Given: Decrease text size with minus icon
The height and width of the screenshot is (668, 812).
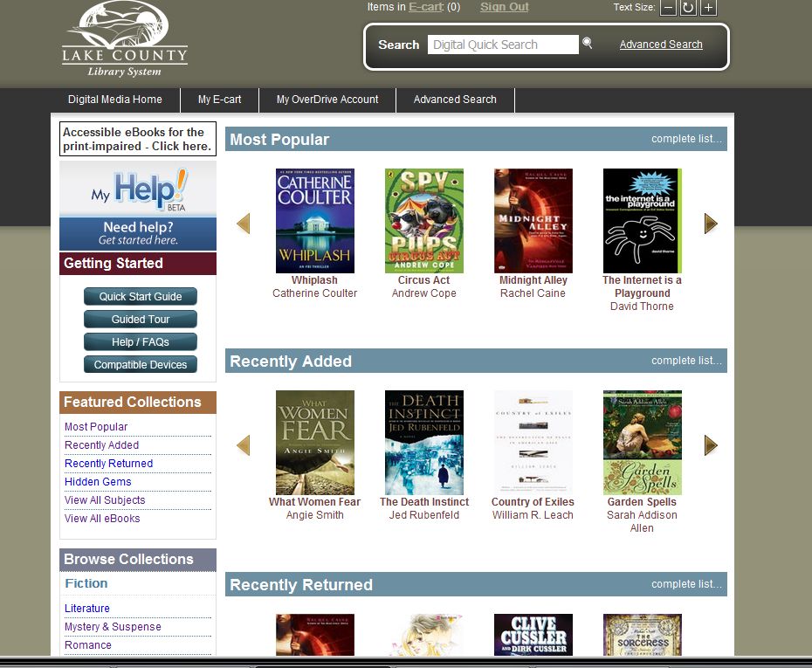Looking at the screenshot, I should coord(668,8).
